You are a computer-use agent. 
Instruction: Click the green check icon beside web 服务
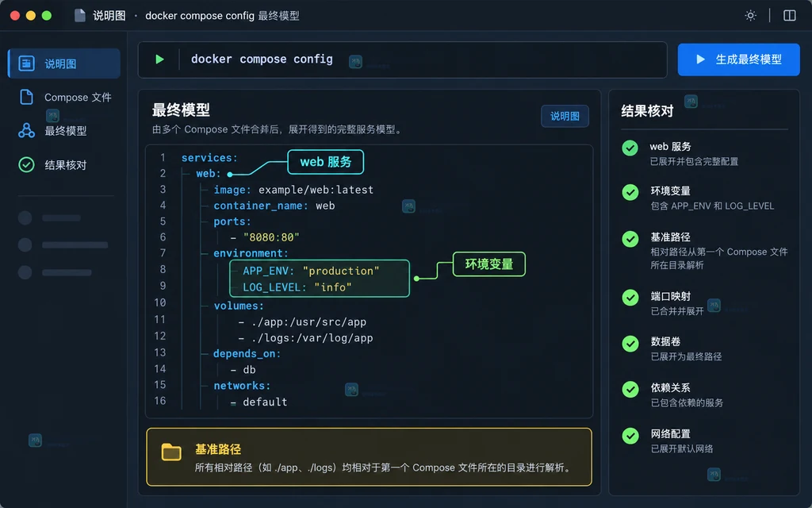630,148
